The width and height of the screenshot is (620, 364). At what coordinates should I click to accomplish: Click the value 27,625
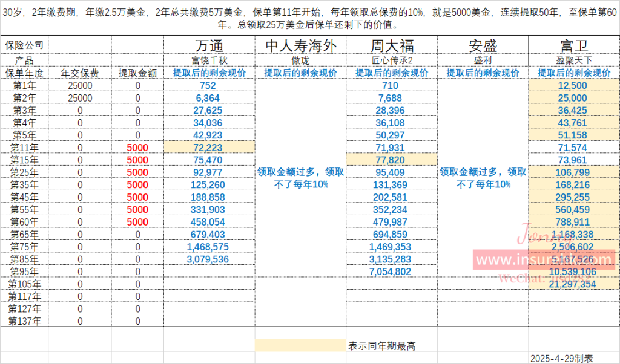coord(208,111)
